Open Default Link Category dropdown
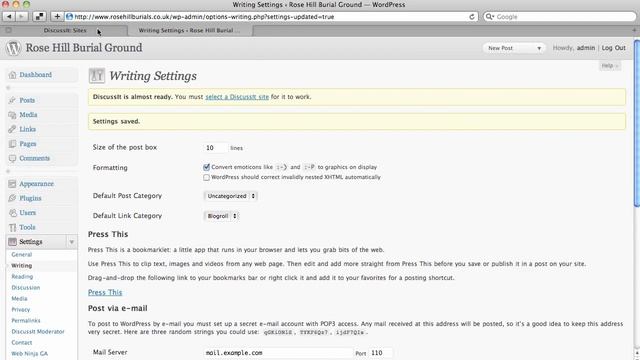Viewport: 640px width, 360px height. (221, 216)
